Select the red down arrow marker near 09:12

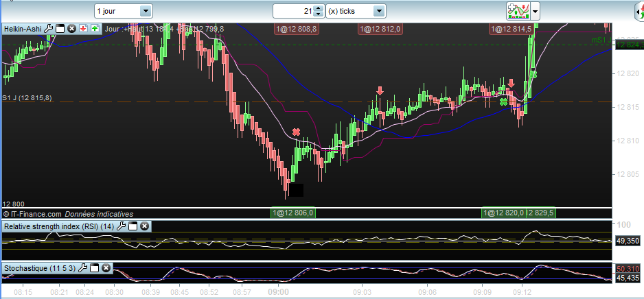(x=511, y=83)
